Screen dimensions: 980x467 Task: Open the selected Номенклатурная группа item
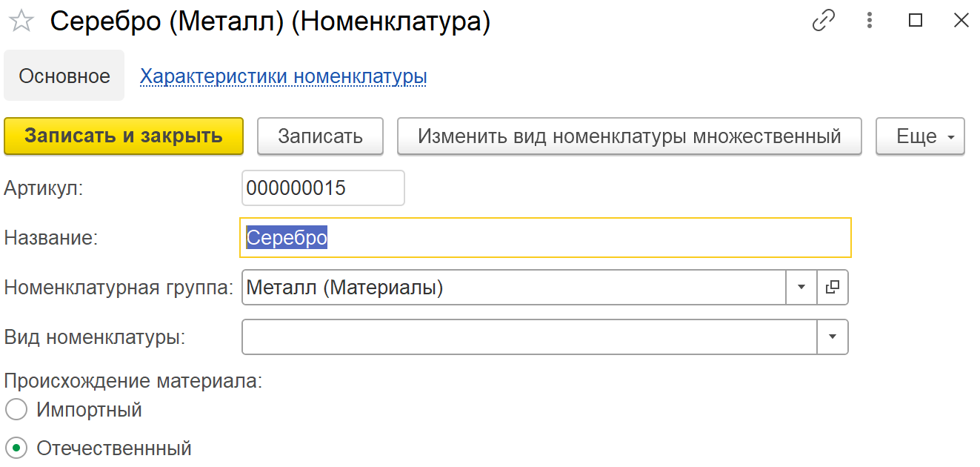tap(833, 288)
